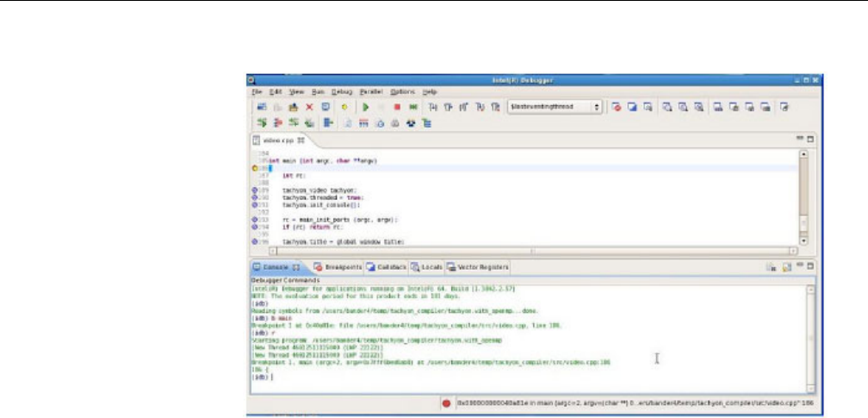This screenshot has height=418, width=868.
Task: Click the arrow spinner of the thread dropdown
Action: point(597,107)
